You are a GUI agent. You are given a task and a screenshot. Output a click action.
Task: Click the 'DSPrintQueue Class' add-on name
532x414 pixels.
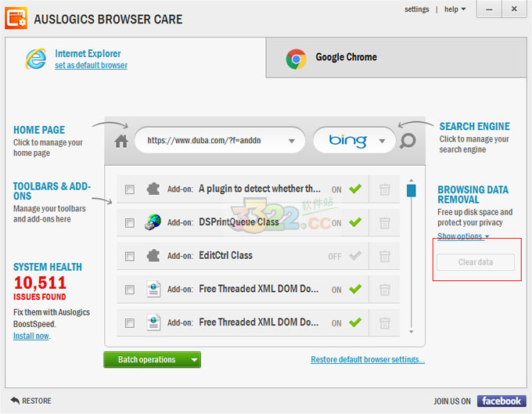239,222
